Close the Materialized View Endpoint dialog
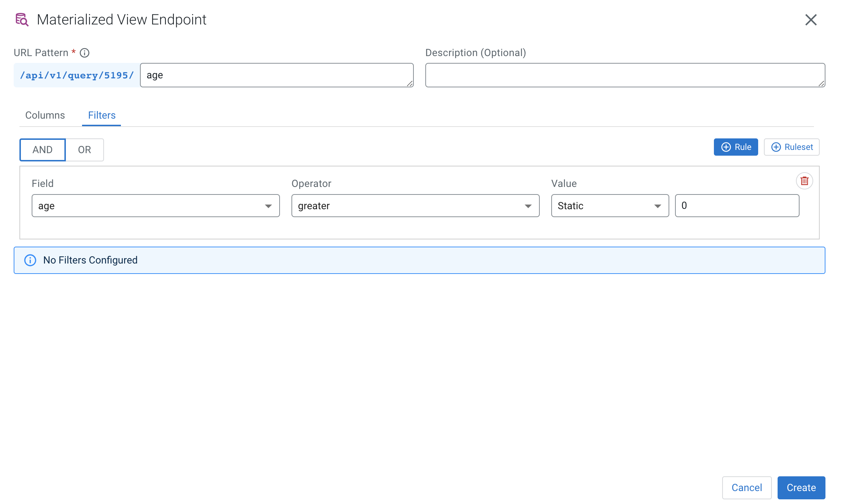 pyautogui.click(x=811, y=20)
